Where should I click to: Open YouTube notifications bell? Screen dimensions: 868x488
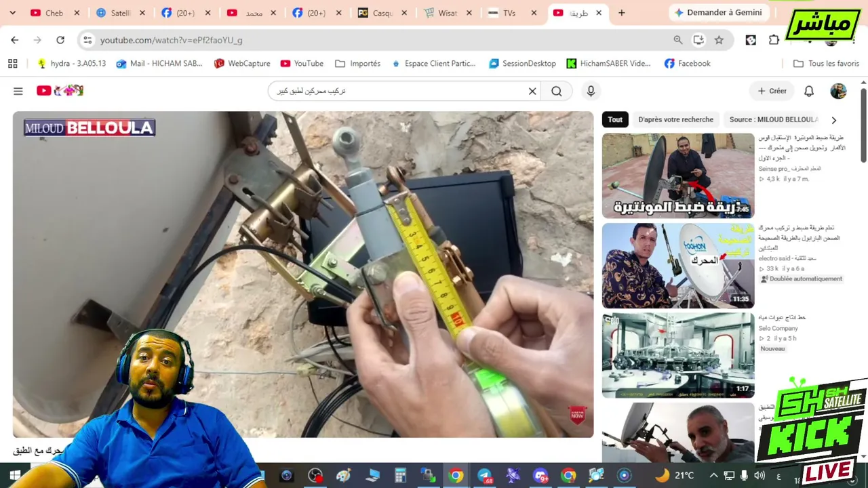click(809, 91)
